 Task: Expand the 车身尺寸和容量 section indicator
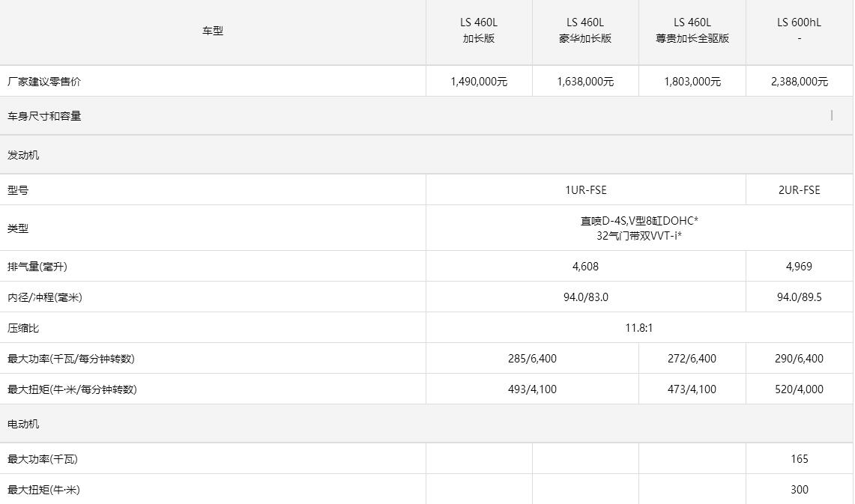832,115
